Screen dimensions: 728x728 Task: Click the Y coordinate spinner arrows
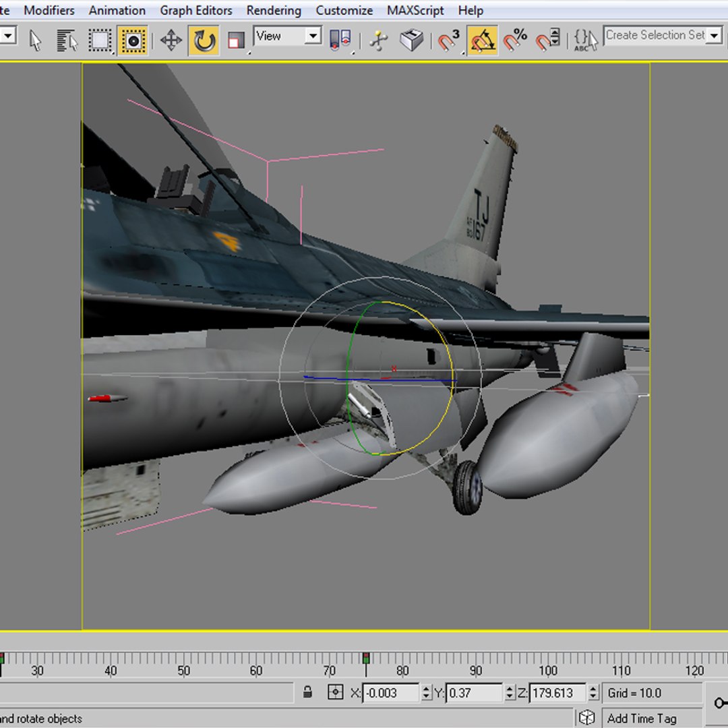(510, 693)
